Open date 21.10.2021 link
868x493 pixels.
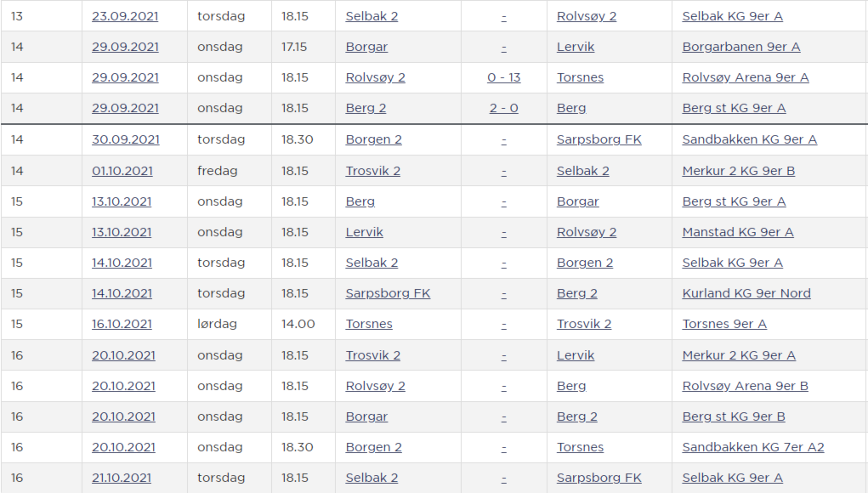pyautogui.click(x=122, y=478)
